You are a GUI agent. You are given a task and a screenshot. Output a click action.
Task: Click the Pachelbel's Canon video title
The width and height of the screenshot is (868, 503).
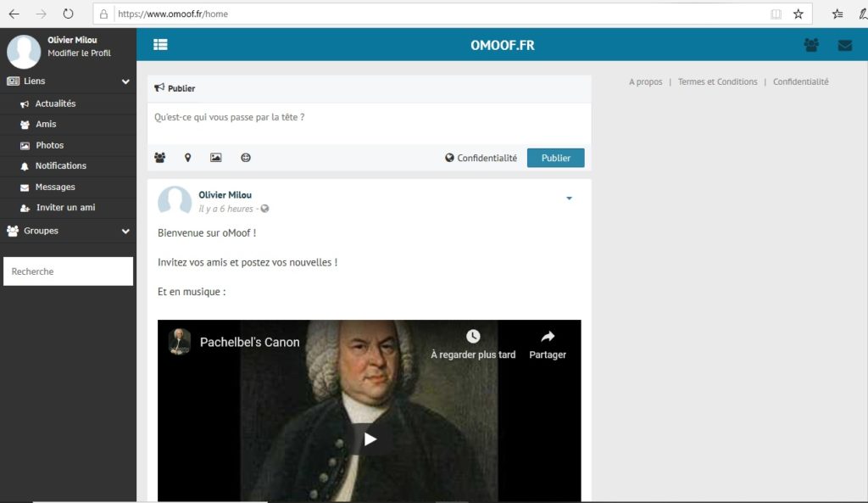coord(250,343)
